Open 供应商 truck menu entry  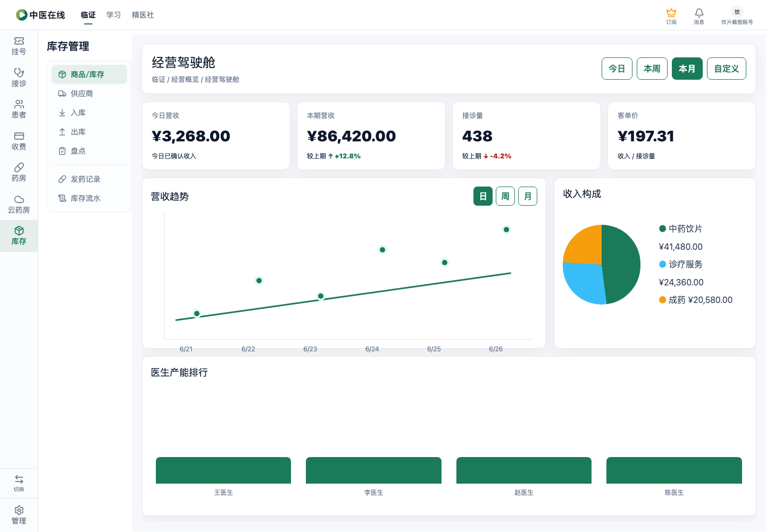pyautogui.click(x=89, y=94)
